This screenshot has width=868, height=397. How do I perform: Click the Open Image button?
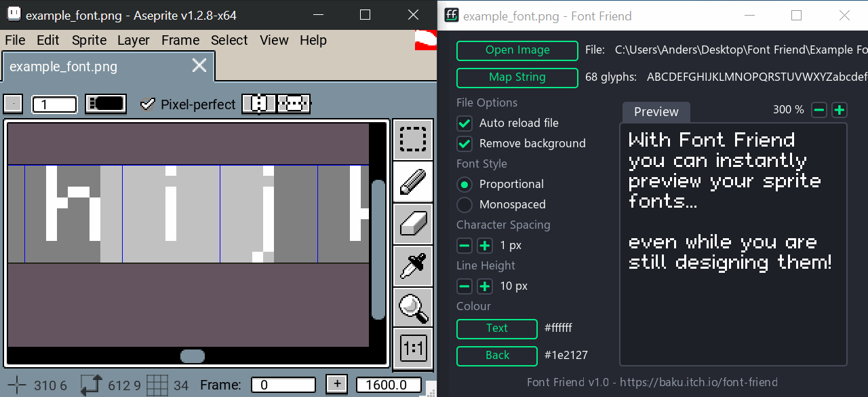pos(517,50)
